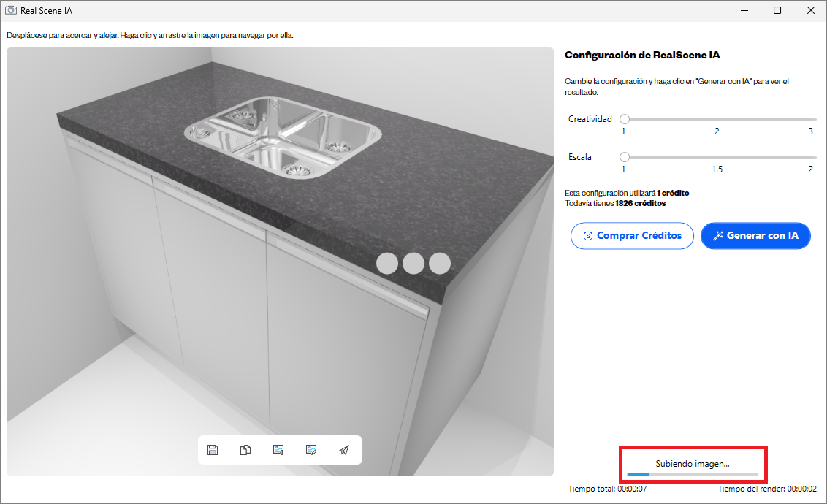Close the Real Scene IA window

pyautogui.click(x=811, y=10)
